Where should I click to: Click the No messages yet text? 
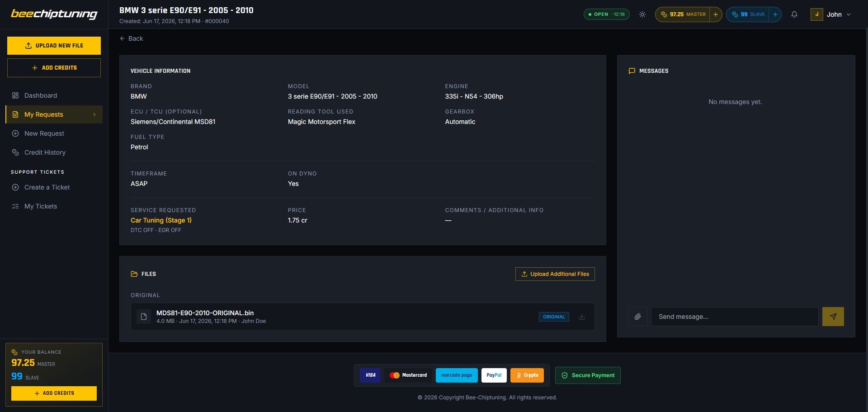coord(735,102)
